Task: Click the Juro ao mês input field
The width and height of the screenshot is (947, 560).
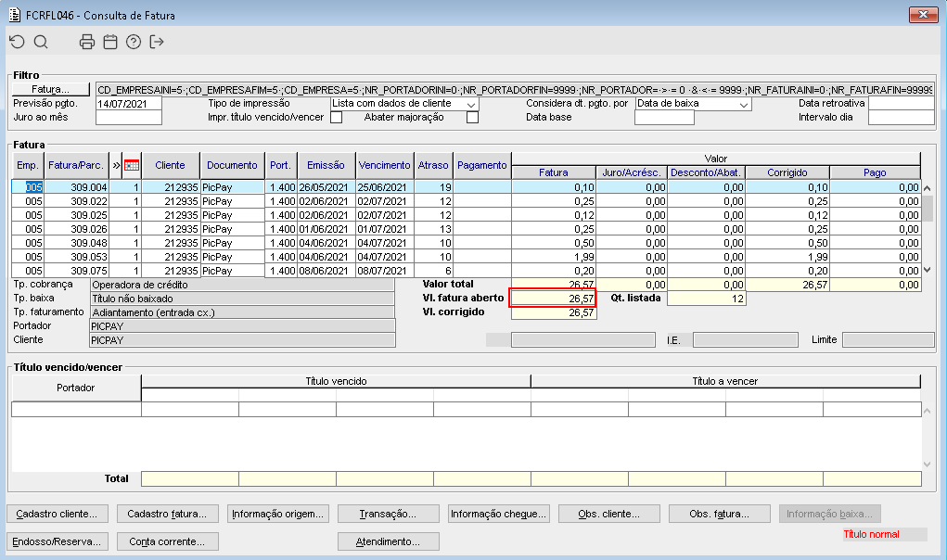Action: tap(129, 118)
